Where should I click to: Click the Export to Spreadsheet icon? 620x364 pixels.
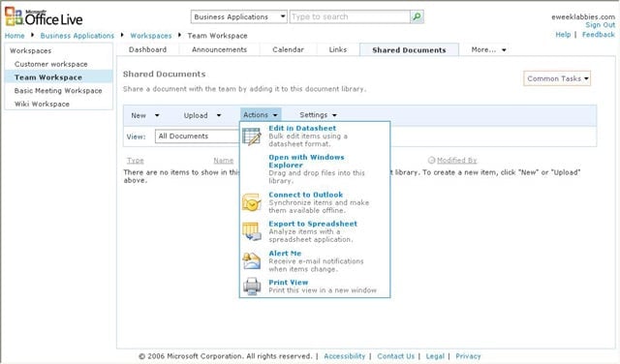tap(252, 231)
